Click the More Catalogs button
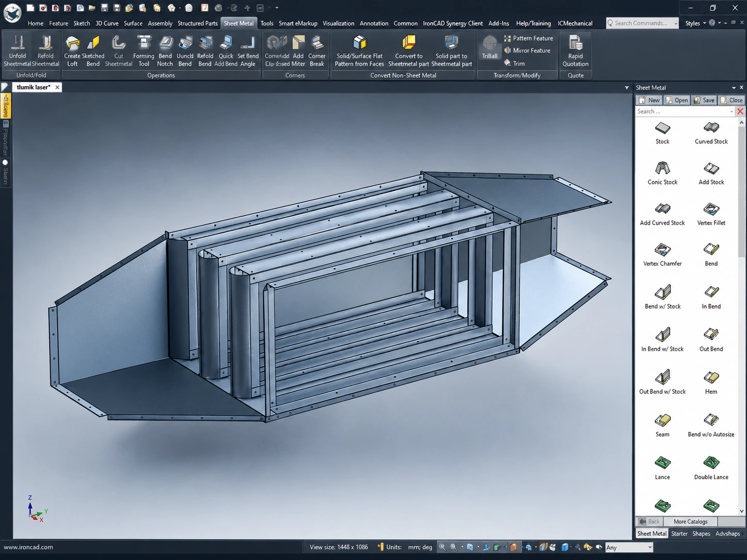 [x=690, y=521]
